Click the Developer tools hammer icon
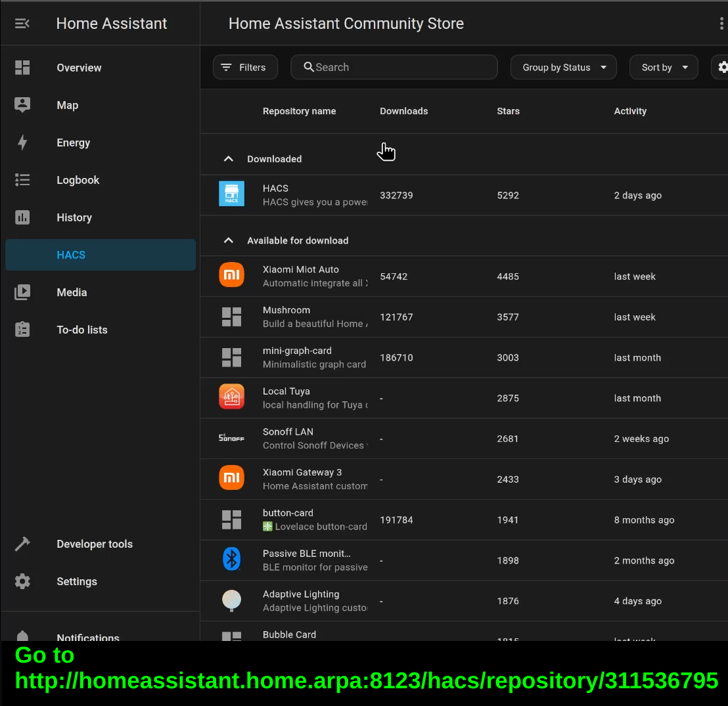The width and height of the screenshot is (728, 706). [x=22, y=544]
